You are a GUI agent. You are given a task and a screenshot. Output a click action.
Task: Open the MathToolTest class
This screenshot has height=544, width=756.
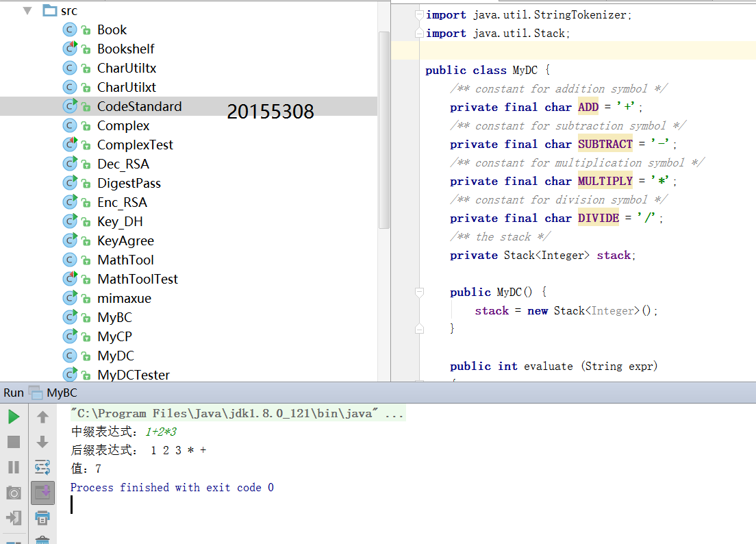coord(138,280)
